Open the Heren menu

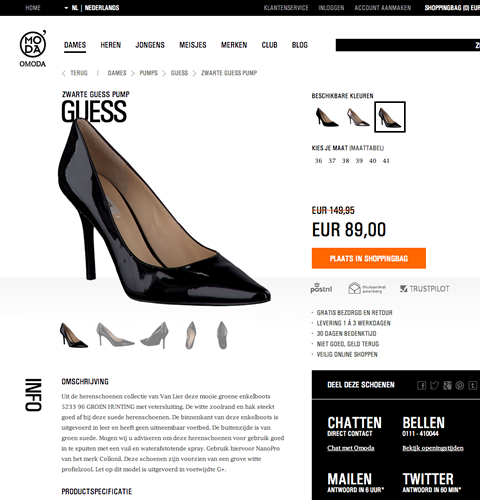click(111, 45)
